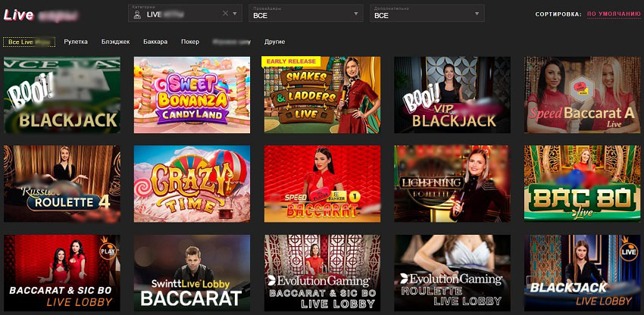The height and width of the screenshot is (315, 644).
Task: Click the person icon in Категории field
Action: point(137,15)
